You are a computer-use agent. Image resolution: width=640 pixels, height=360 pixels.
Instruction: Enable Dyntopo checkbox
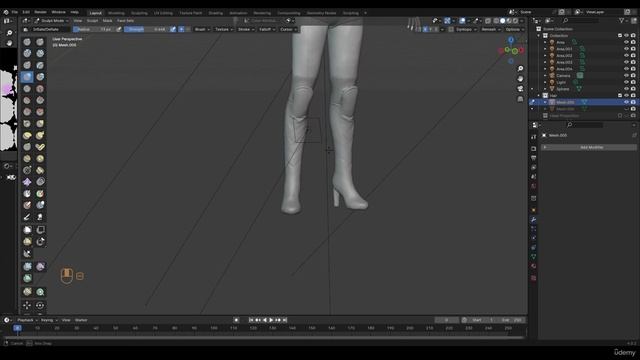(x=451, y=29)
